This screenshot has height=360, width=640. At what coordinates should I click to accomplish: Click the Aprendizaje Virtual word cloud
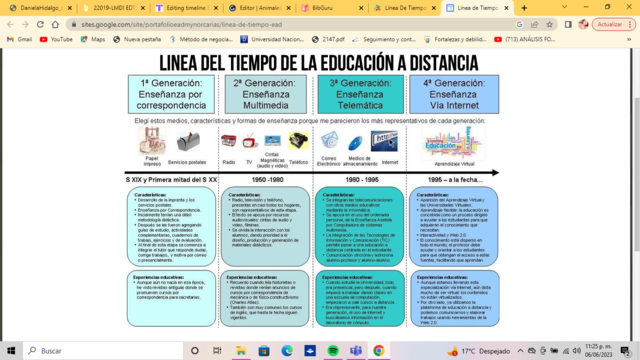click(x=454, y=144)
